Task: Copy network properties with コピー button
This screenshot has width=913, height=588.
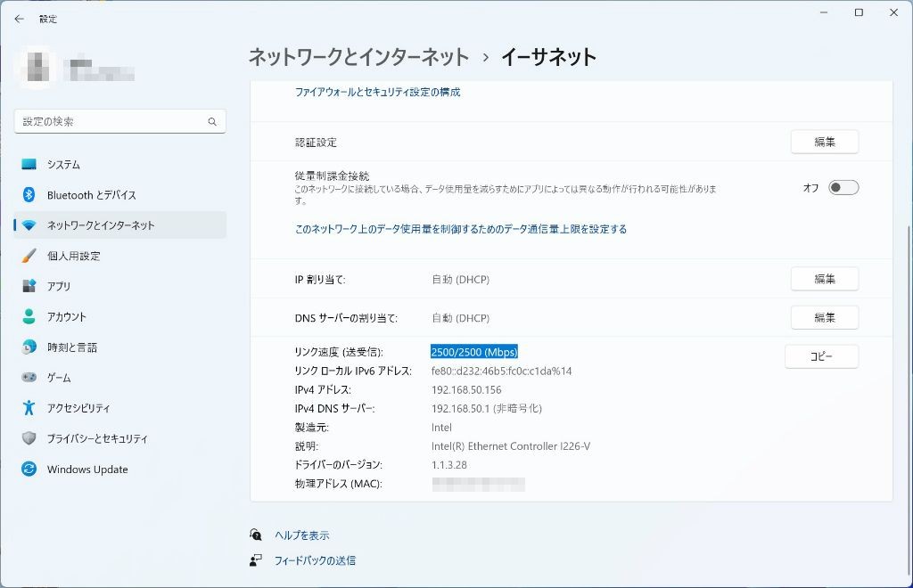Action: pyautogui.click(x=821, y=356)
